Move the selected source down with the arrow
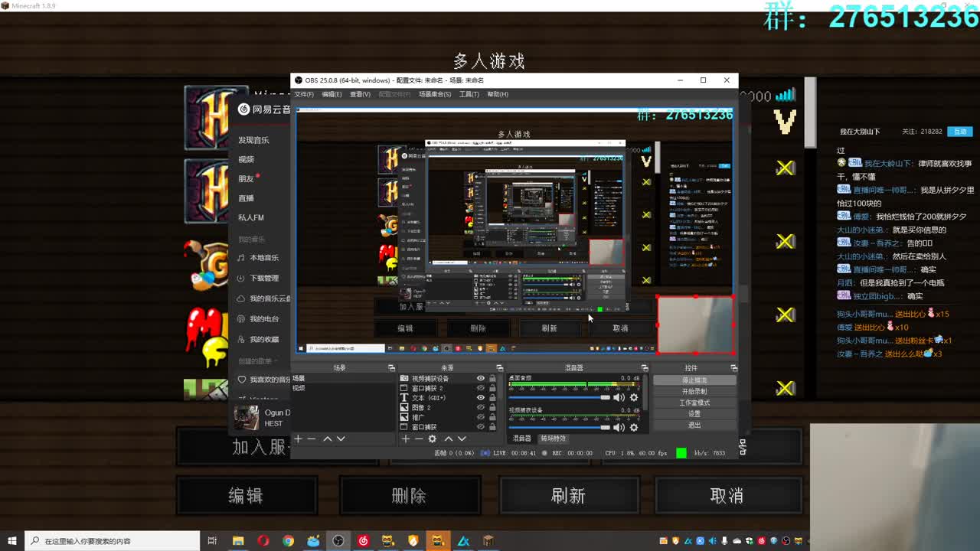Image resolution: width=980 pixels, height=551 pixels. pyautogui.click(x=462, y=439)
